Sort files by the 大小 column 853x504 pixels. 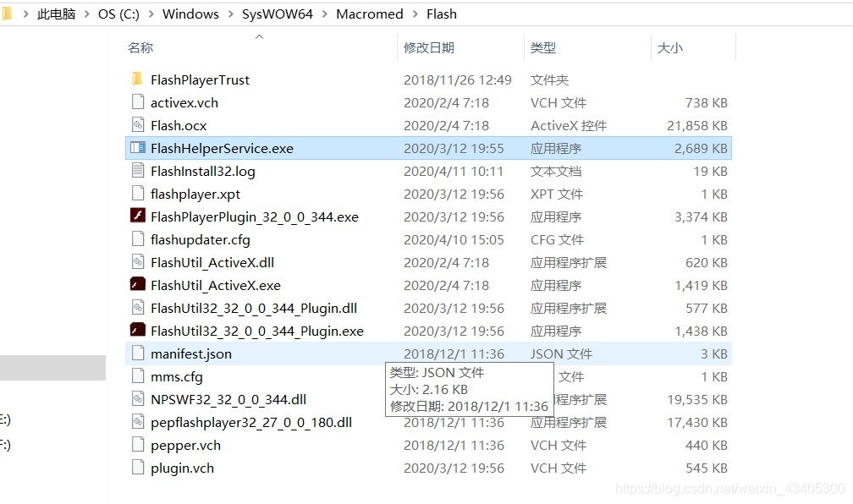coord(670,48)
